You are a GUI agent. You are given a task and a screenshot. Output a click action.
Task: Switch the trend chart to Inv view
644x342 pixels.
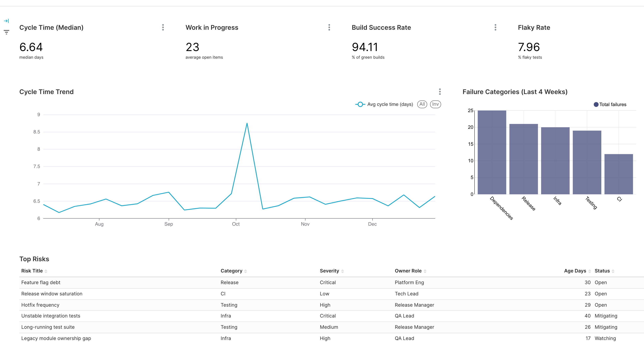click(x=436, y=104)
